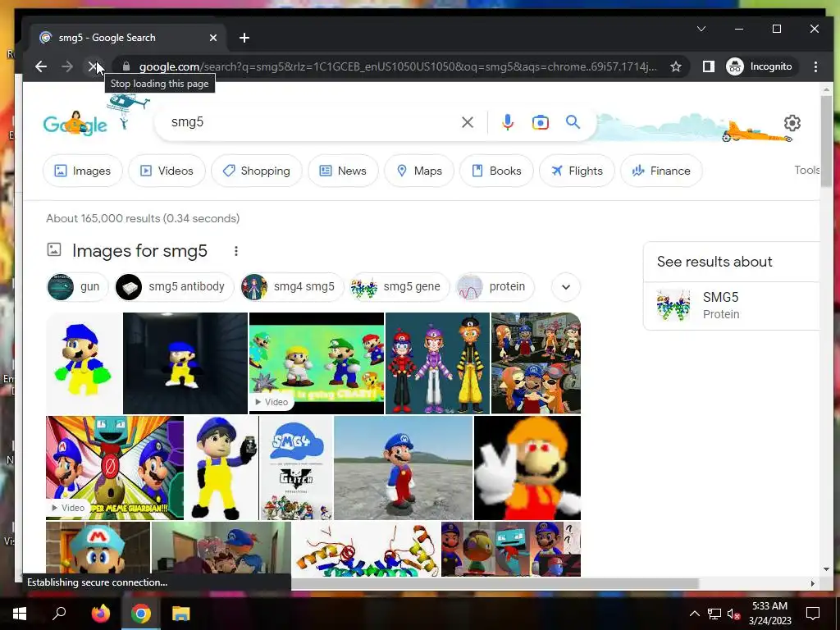Filter images by smg5 gene chip
The width and height of the screenshot is (840, 630).
tap(399, 286)
